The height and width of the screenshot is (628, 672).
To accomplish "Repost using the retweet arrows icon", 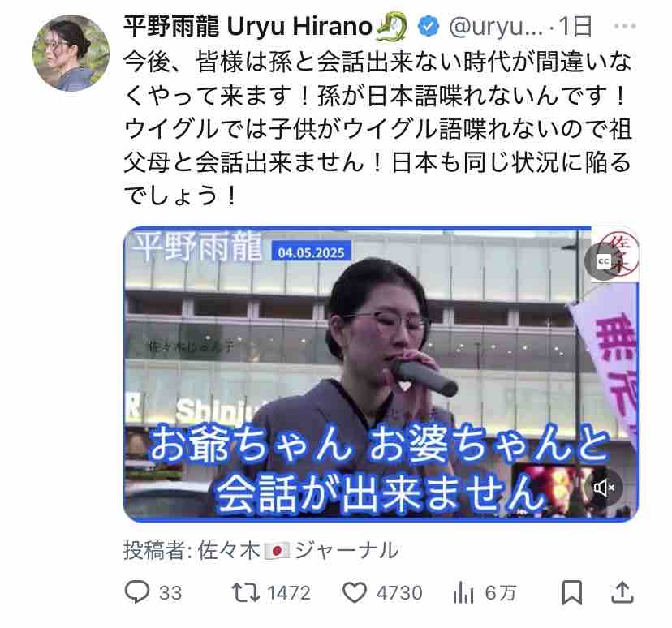I will [x=246, y=592].
